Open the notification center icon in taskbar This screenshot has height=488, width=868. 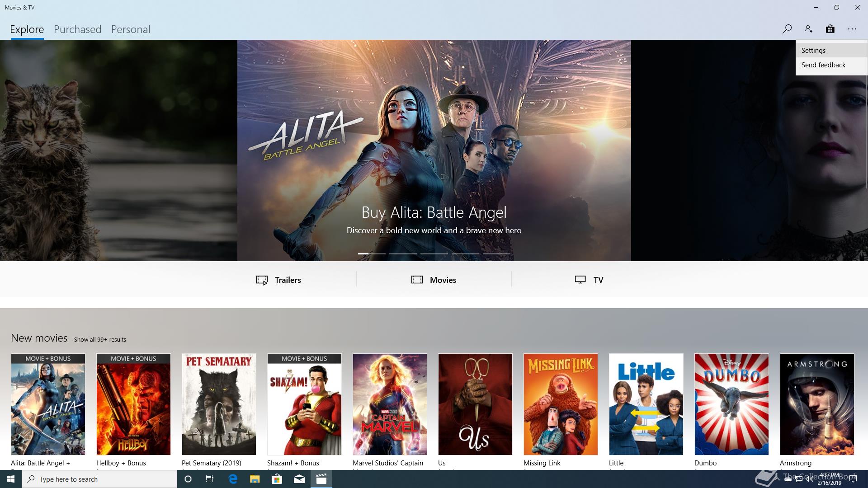[853, 479]
